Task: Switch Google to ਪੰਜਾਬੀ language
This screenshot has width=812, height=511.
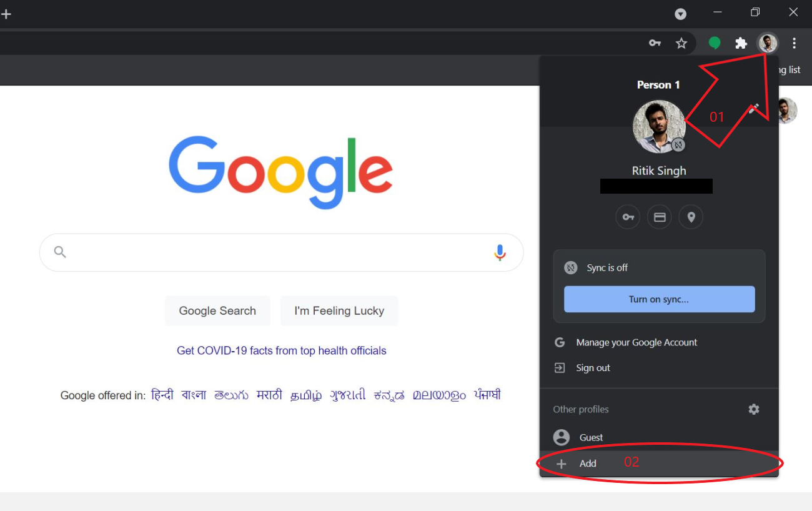Action: [x=487, y=395]
